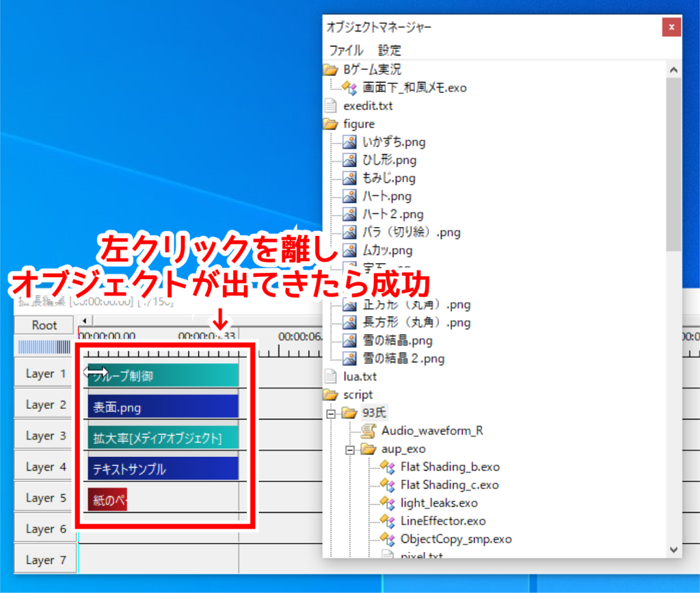Click the 93氏 folder icon
Image resolution: width=700 pixels, height=593 pixels.
(x=349, y=412)
